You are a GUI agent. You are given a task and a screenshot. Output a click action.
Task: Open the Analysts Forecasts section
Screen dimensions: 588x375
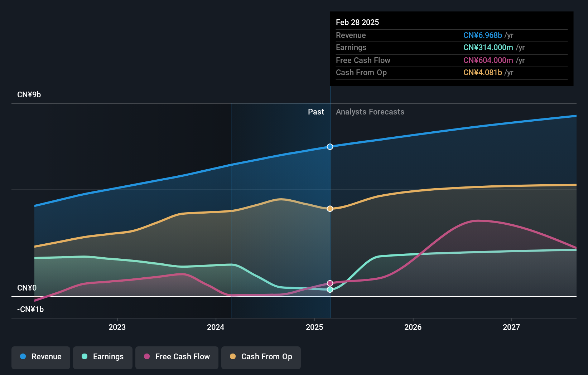click(x=370, y=112)
